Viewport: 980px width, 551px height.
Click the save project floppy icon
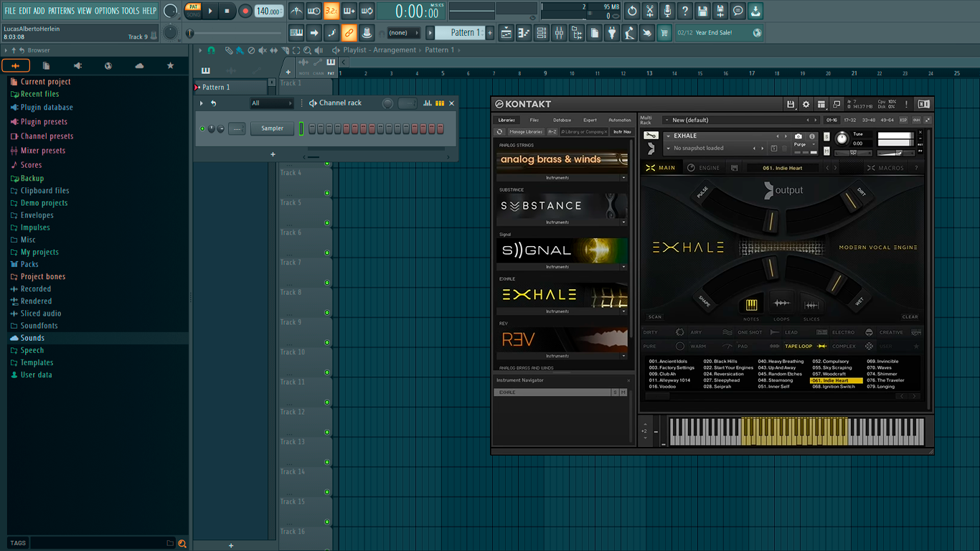[x=702, y=11]
